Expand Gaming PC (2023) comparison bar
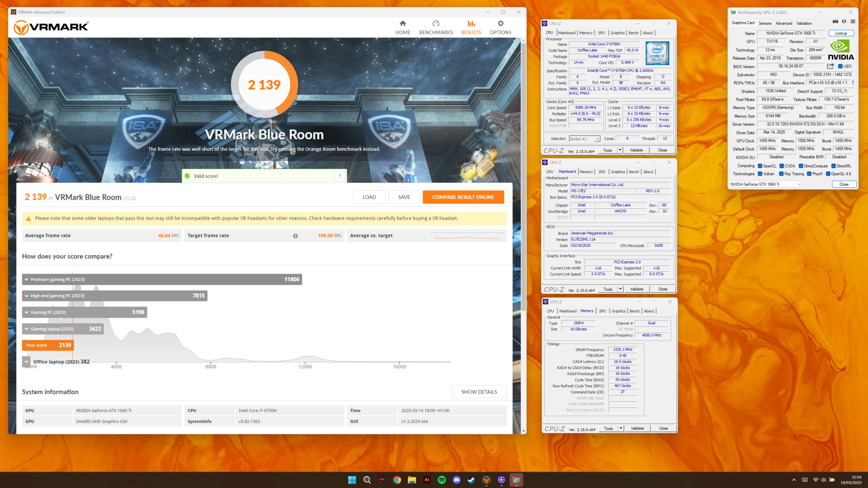This screenshot has height=488, width=868. pyautogui.click(x=85, y=312)
